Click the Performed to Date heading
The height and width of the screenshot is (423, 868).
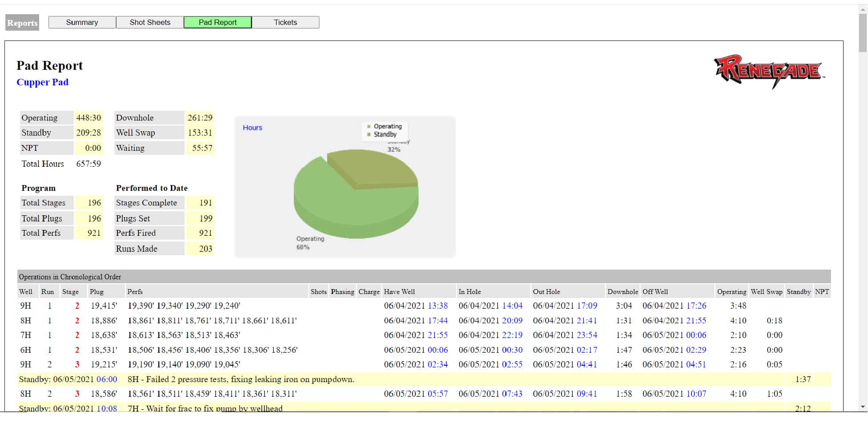[x=152, y=188]
